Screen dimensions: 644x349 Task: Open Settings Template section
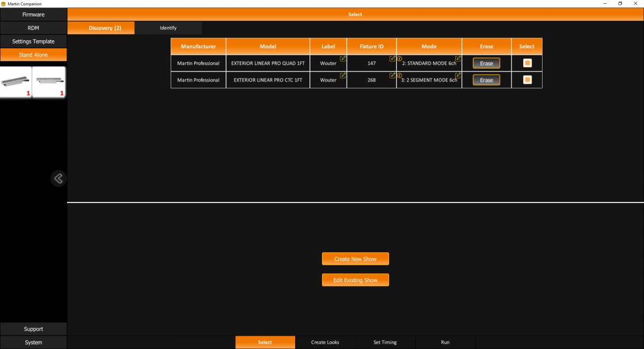pos(33,41)
